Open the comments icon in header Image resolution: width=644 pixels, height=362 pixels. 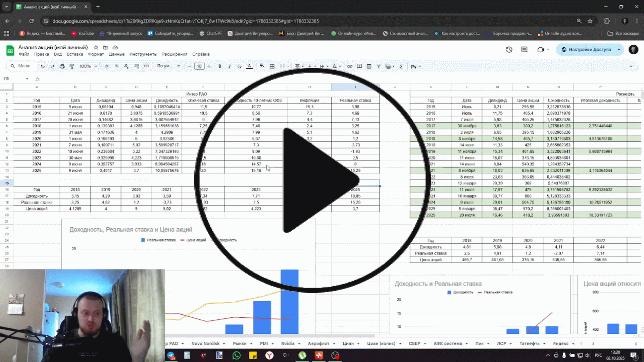524,50
